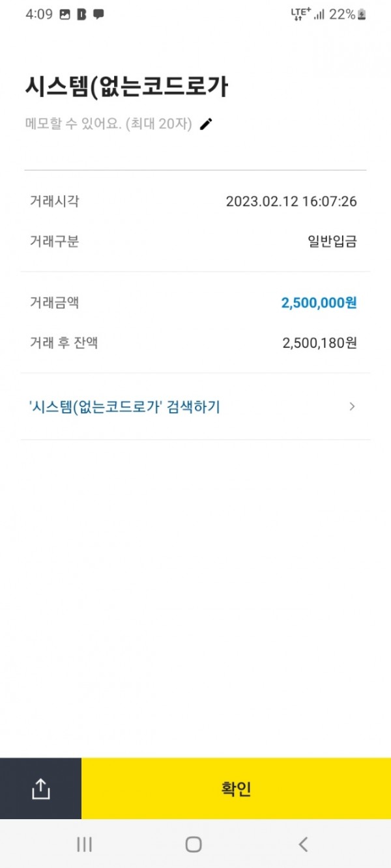Tap the pencil icon to edit memo
Image resolution: width=391 pixels, height=868 pixels.
207,124
